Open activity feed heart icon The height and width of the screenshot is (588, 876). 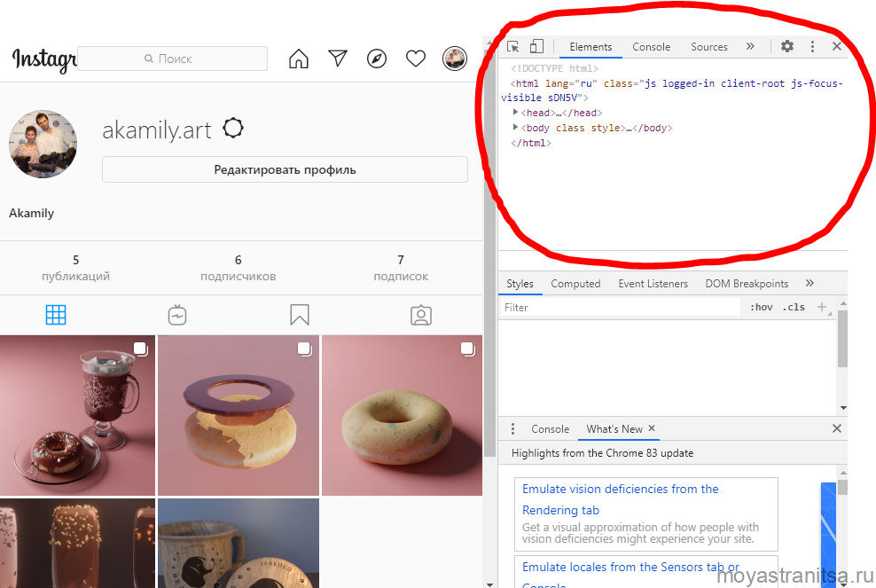click(x=416, y=59)
